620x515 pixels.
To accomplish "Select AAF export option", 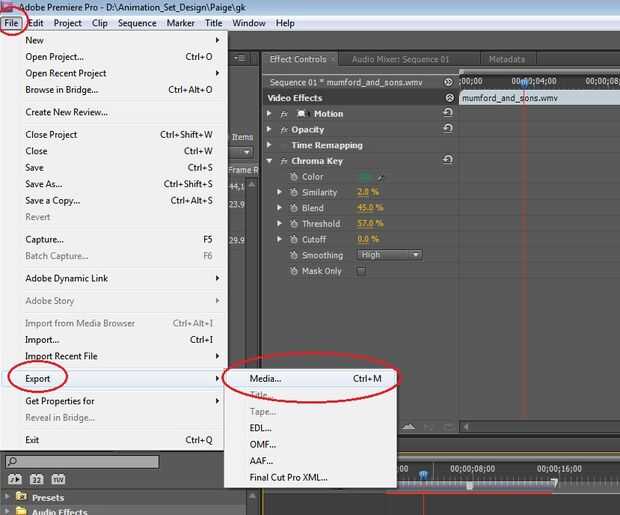I will (x=310, y=461).
